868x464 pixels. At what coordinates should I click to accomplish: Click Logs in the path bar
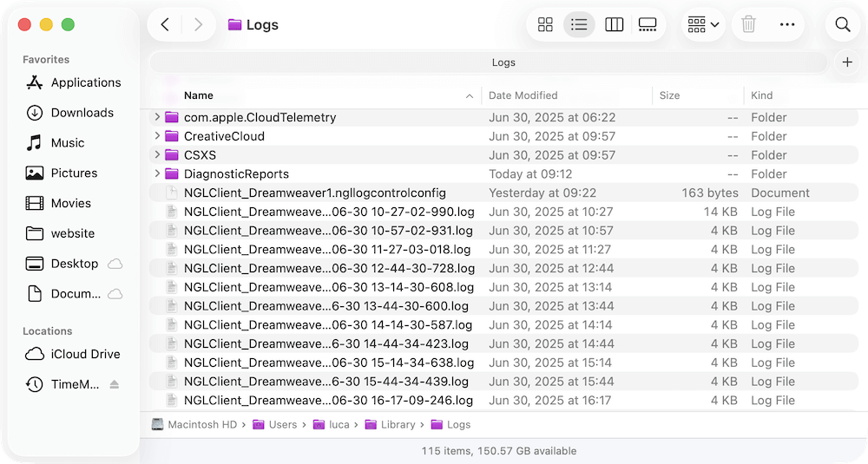pos(450,424)
